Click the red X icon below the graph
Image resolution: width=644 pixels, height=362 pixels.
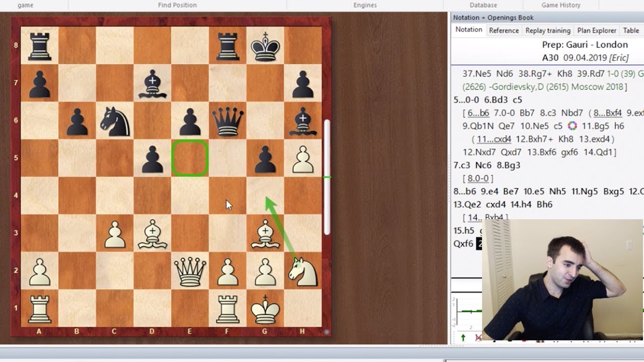click(x=477, y=338)
